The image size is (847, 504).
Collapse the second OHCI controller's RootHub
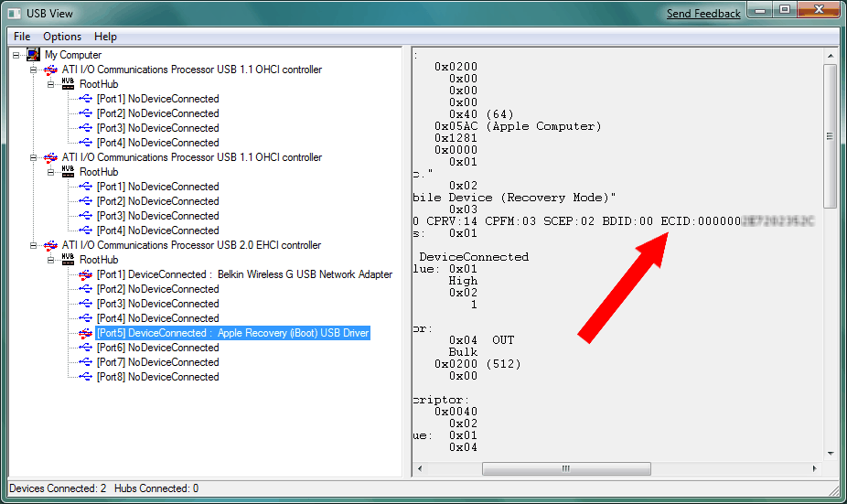51,172
